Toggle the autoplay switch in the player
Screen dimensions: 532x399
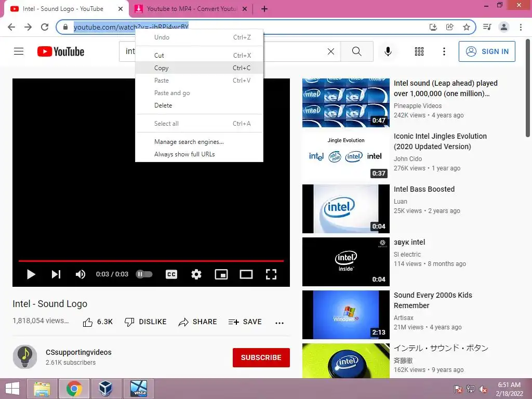(x=144, y=274)
